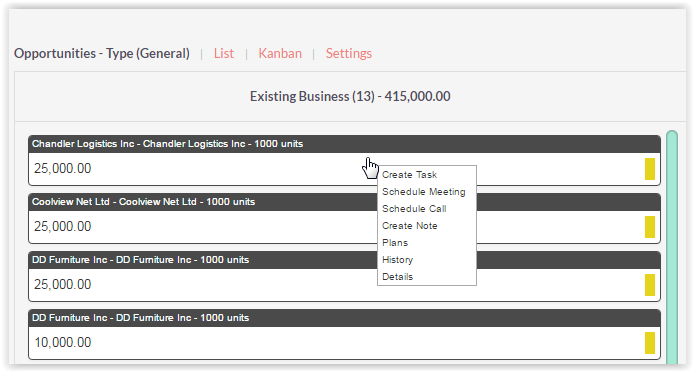The image size is (694, 372).
Task: Click yellow swatch on DD Furniture 25,000.00 card
Action: [650, 285]
